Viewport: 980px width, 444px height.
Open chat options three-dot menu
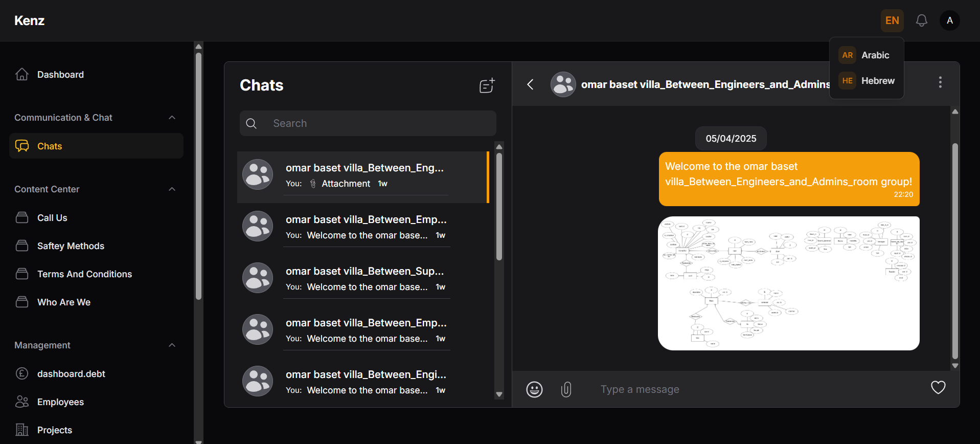pos(940,82)
